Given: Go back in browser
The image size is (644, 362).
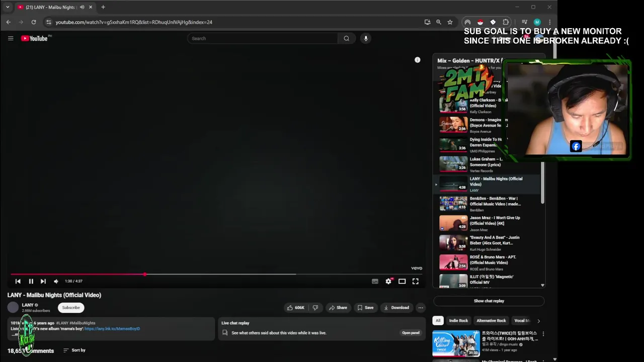Looking at the screenshot, I should coord(9,22).
